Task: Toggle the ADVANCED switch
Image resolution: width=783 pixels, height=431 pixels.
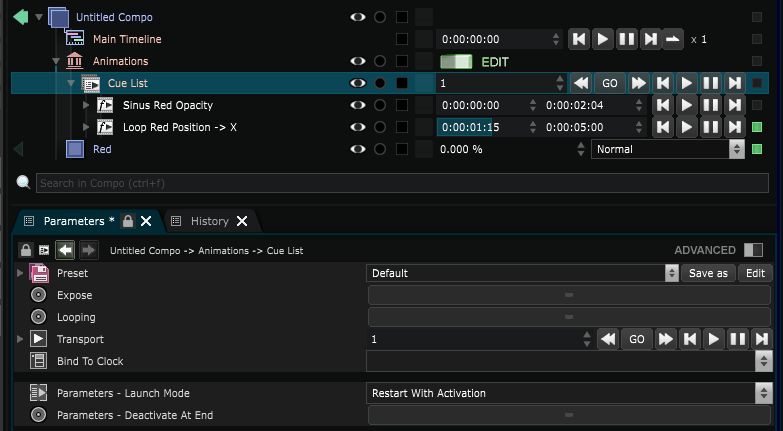Action: coord(753,250)
